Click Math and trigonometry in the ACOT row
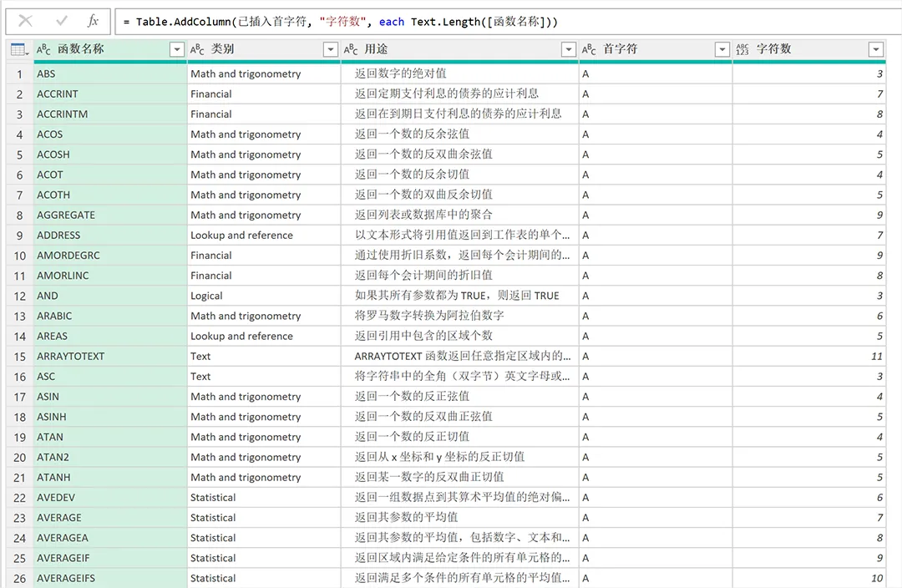Viewport: 902px width, 588px height. [x=264, y=175]
